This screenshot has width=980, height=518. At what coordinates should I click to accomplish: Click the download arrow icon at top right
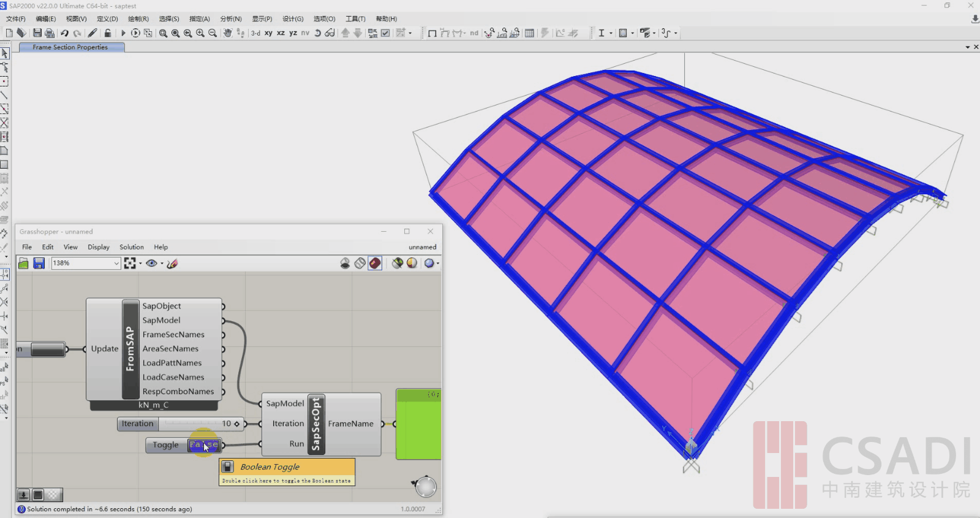[x=975, y=19]
